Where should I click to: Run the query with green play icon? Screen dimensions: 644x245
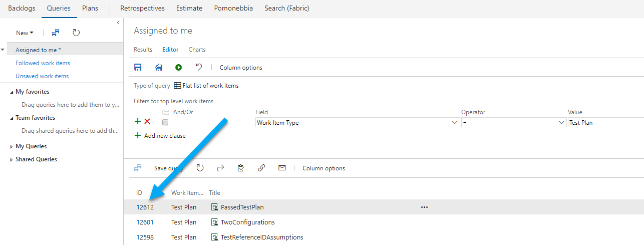179,67
